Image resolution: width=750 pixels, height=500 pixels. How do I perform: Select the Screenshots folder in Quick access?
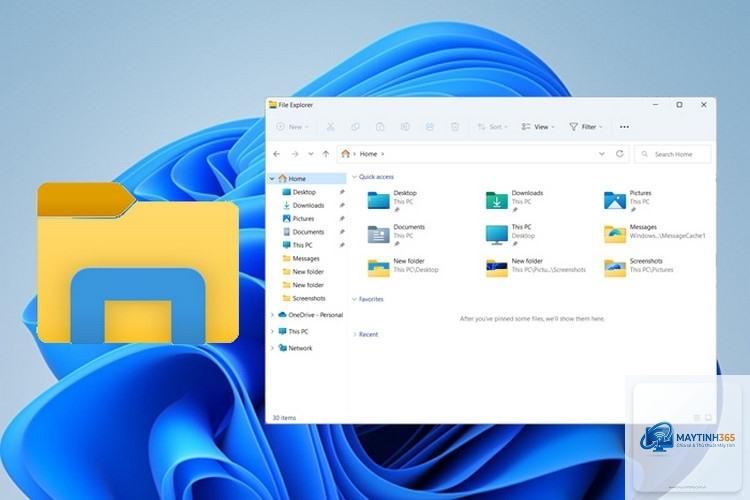pos(639,267)
